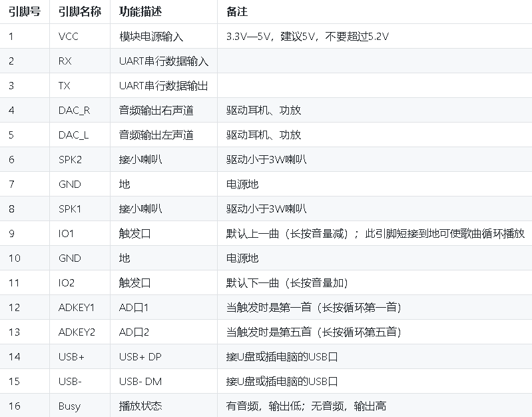Select the IO1 pin name

click(x=66, y=234)
